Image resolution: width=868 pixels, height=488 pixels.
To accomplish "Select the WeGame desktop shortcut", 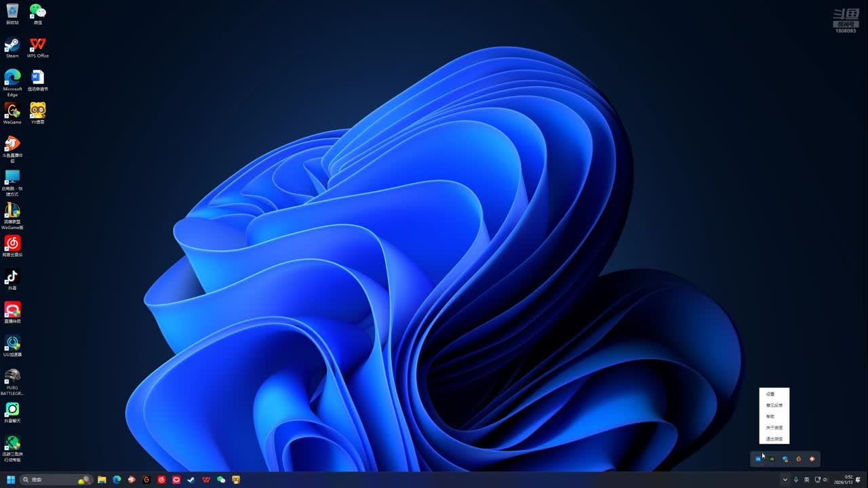I will [x=12, y=112].
